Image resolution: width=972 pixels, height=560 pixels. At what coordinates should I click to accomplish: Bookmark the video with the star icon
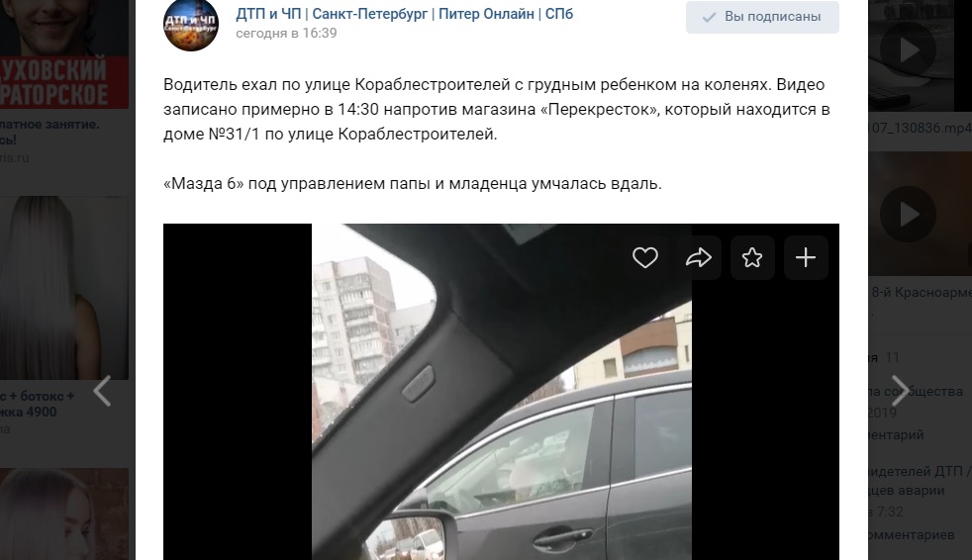pyautogui.click(x=752, y=257)
